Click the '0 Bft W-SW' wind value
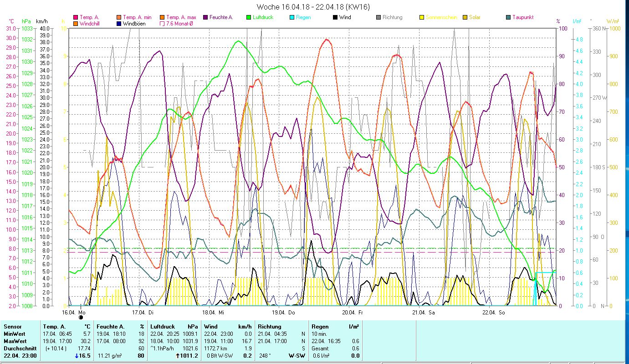Viewport: 629px width, 364px height. (220, 356)
